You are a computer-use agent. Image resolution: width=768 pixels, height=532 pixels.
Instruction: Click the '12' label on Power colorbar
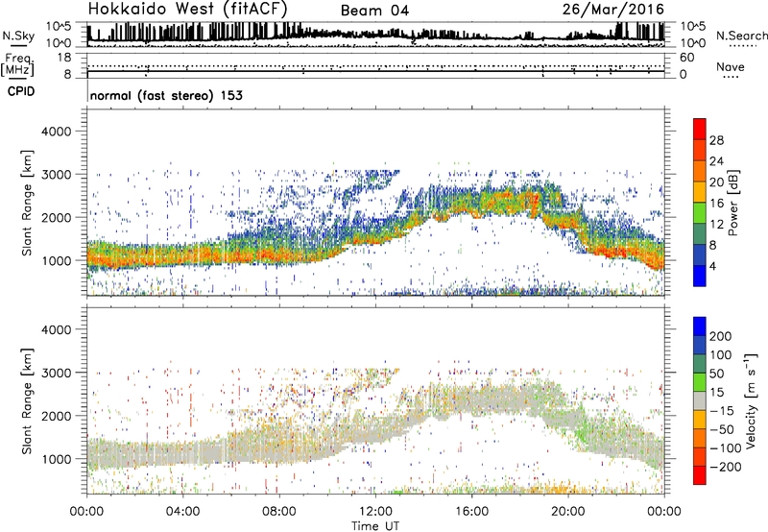point(716,225)
